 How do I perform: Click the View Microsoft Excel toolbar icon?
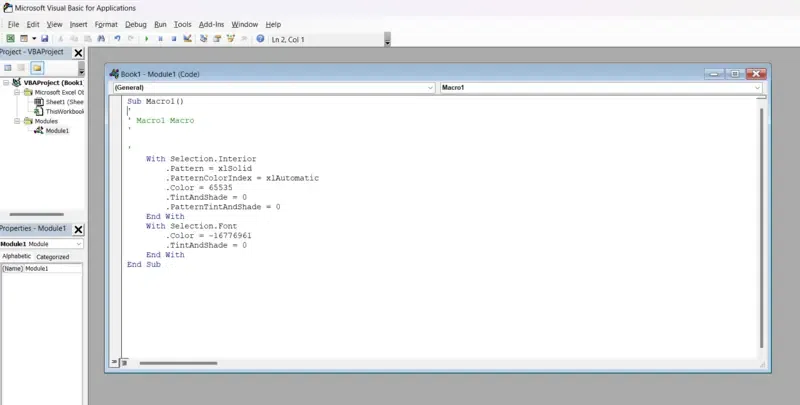[10, 39]
